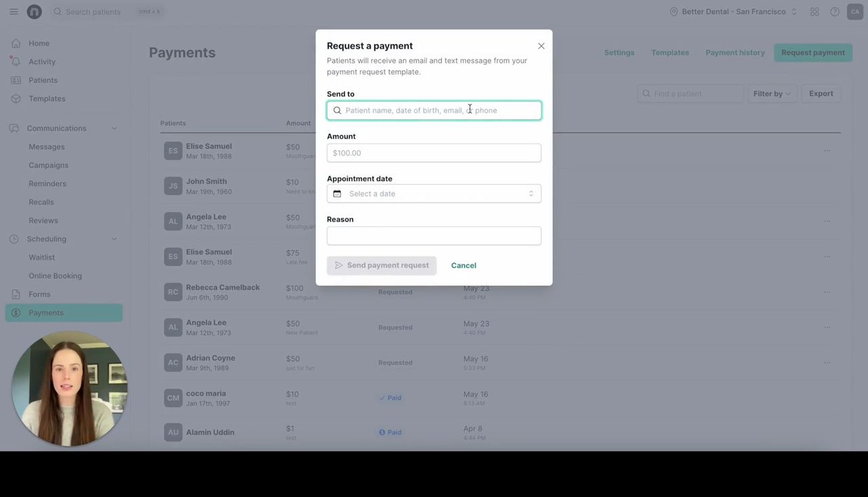Open the hamburger menu icon

pyautogui.click(x=14, y=12)
